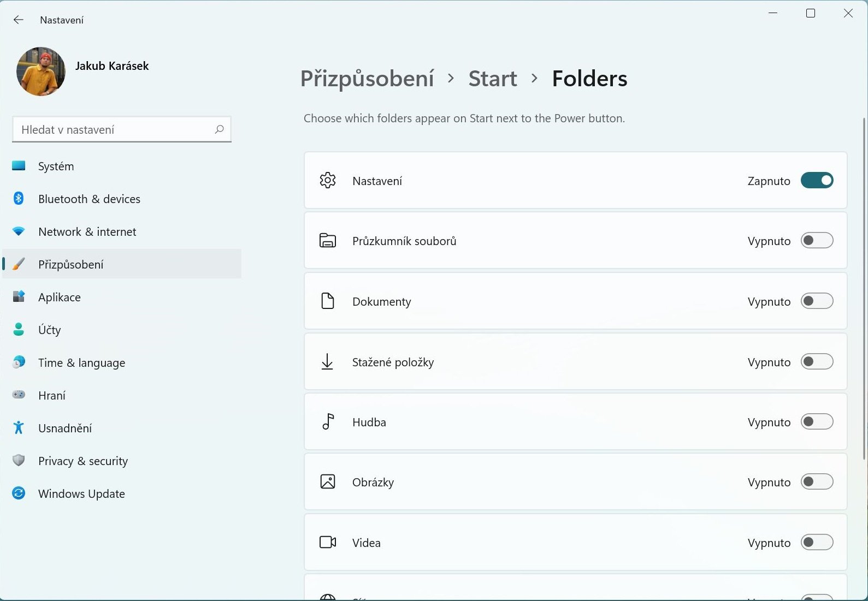868x601 pixels.
Task: Go to Network & internet
Action: [x=122, y=231]
